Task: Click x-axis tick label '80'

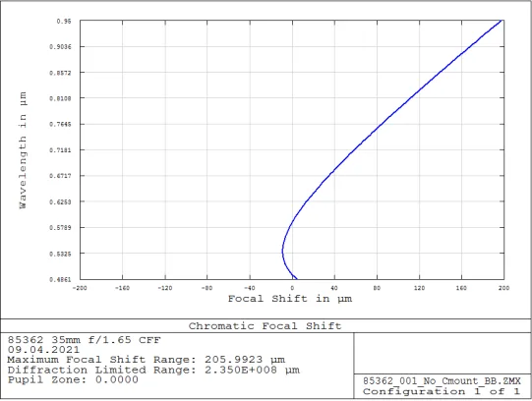Action: pos(377,288)
